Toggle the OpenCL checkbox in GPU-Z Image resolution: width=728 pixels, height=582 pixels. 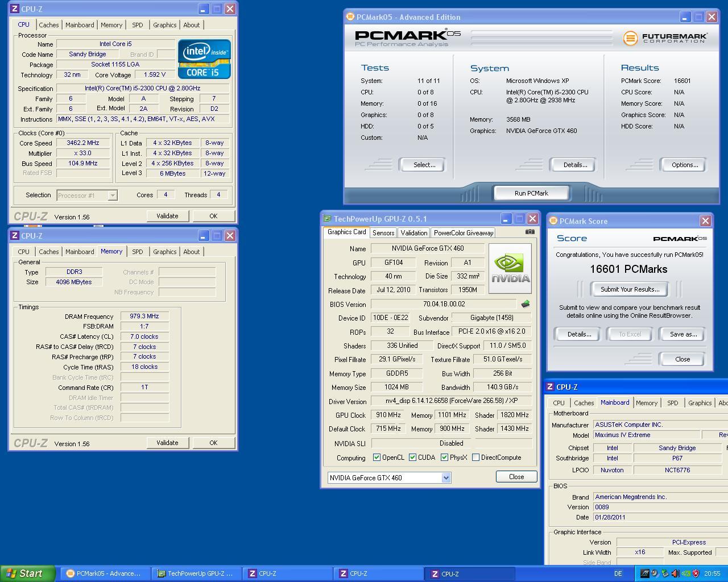click(x=377, y=458)
